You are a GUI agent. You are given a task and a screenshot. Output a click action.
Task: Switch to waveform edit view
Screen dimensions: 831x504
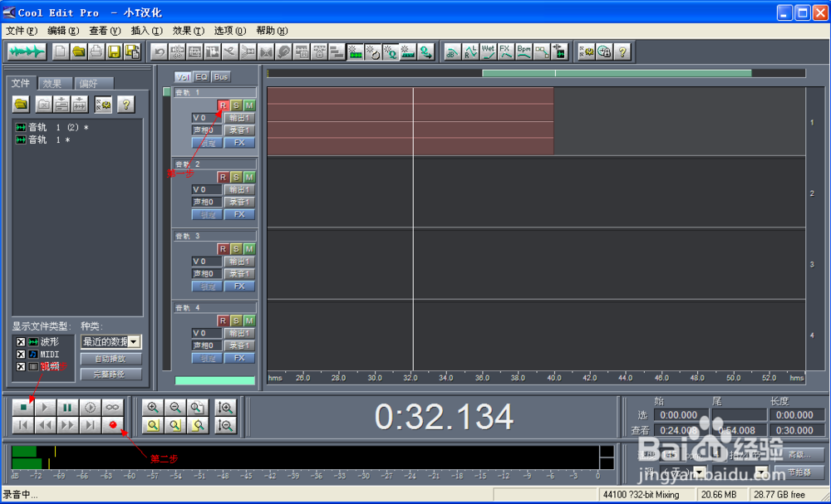[x=27, y=51]
